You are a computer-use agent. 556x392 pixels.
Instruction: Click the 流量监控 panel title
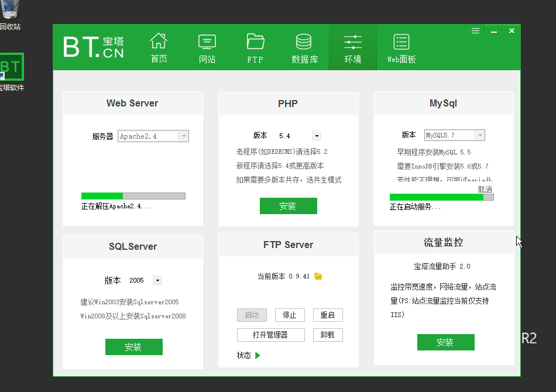tap(443, 242)
